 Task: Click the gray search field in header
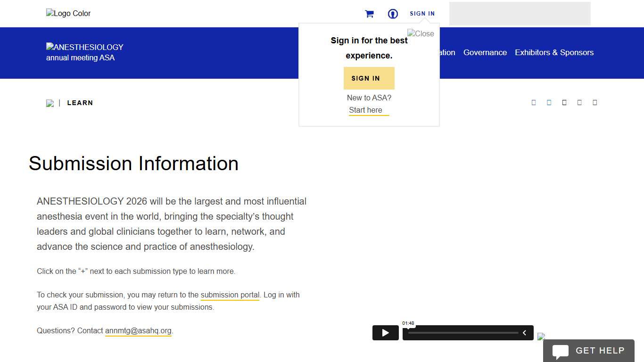(520, 14)
